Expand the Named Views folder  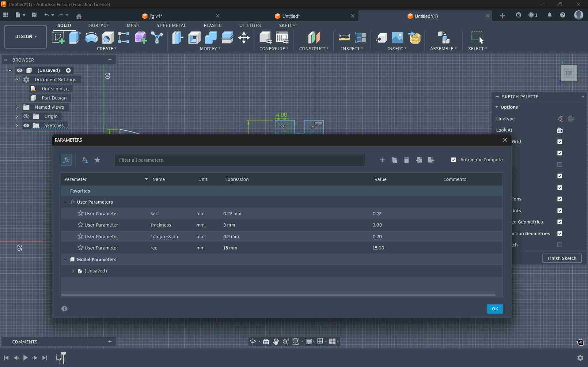(17, 107)
